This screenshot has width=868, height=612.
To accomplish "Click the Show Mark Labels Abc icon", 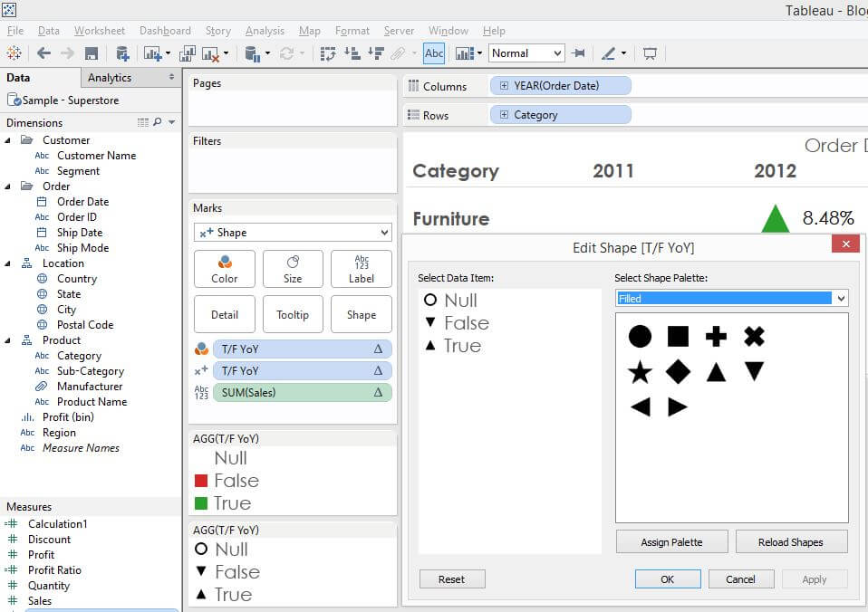I will [x=434, y=53].
